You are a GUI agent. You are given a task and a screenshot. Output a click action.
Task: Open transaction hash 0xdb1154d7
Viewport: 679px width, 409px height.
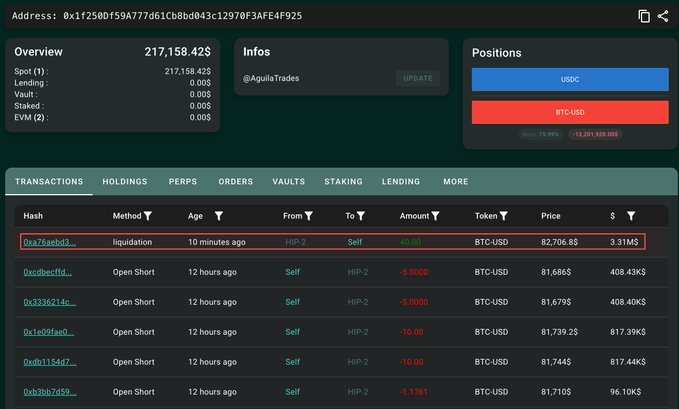click(50, 362)
